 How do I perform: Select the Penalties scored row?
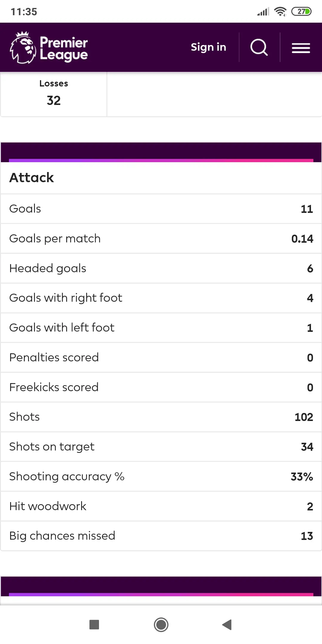(x=161, y=357)
